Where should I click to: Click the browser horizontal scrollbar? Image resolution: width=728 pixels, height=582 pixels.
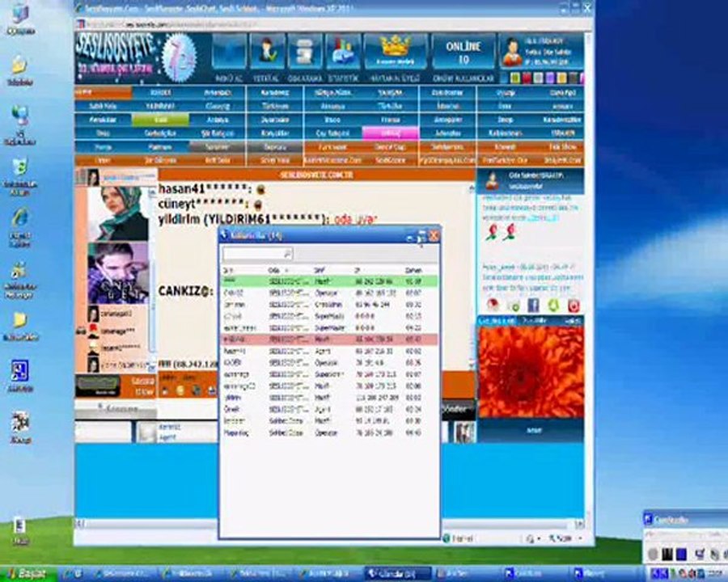click(x=330, y=524)
